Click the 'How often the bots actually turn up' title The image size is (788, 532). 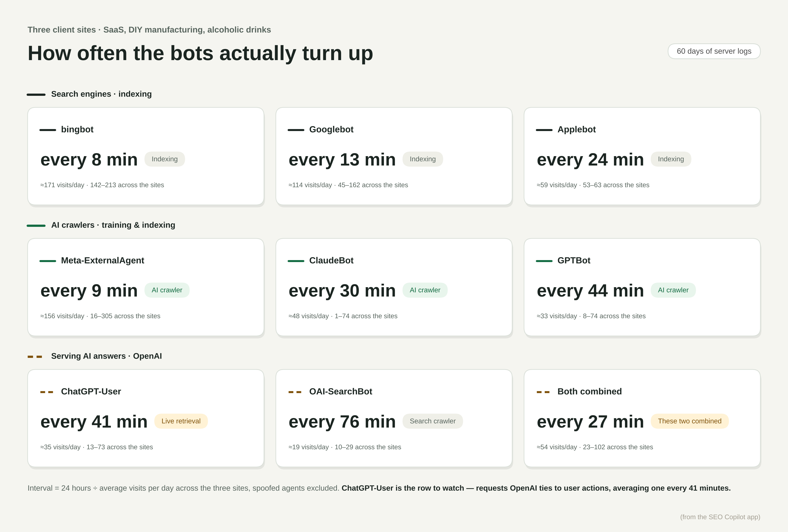click(x=200, y=53)
